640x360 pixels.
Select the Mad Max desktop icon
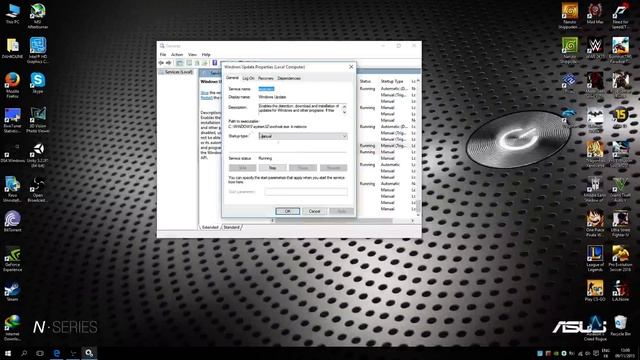pyautogui.click(x=595, y=14)
